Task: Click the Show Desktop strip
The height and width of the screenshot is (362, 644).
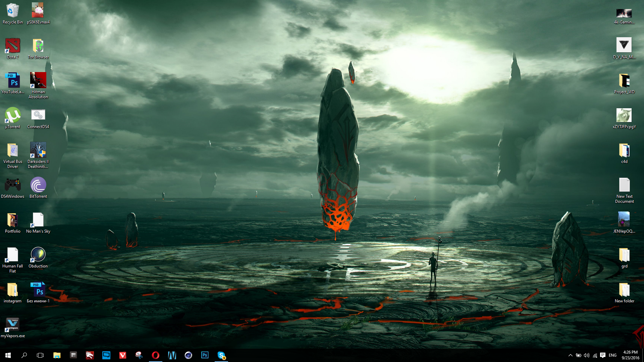Action: click(x=643, y=355)
